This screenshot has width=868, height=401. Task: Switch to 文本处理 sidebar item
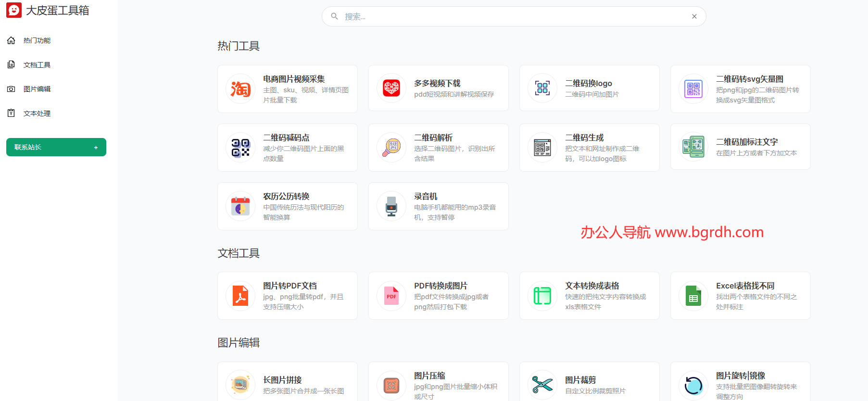(x=37, y=113)
